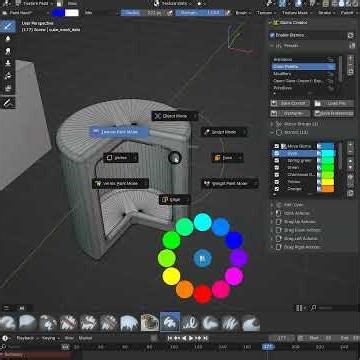The height and width of the screenshot is (360, 360).
Task: Click the Load File button
Action: tap(334, 103)
